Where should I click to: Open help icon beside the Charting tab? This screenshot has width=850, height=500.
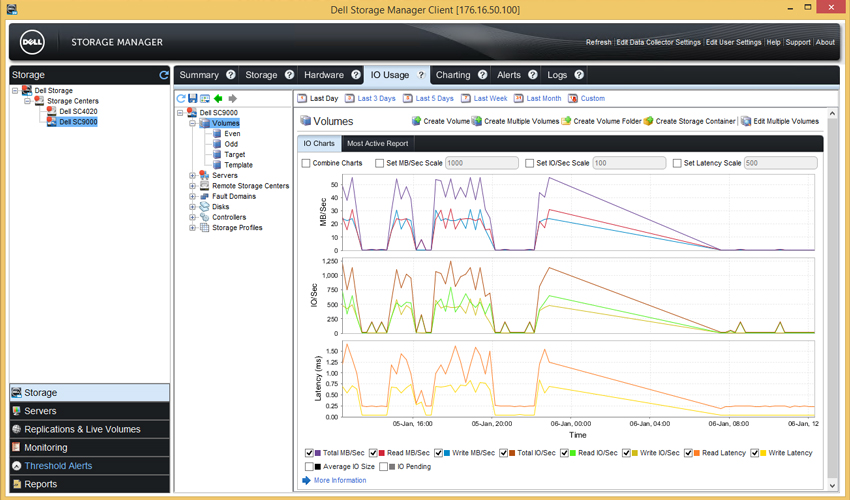482,75
